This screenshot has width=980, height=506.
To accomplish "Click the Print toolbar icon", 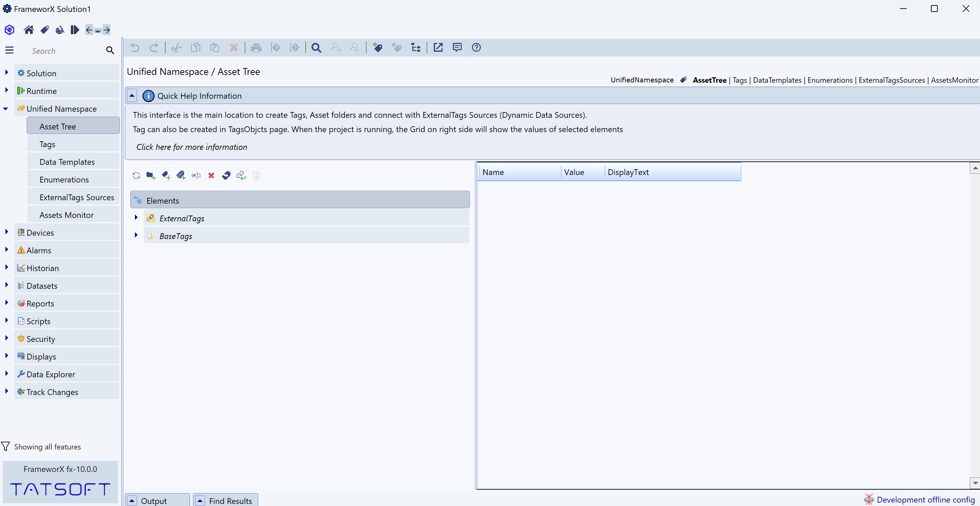I will pyautogui.click(x=256, y=48).
